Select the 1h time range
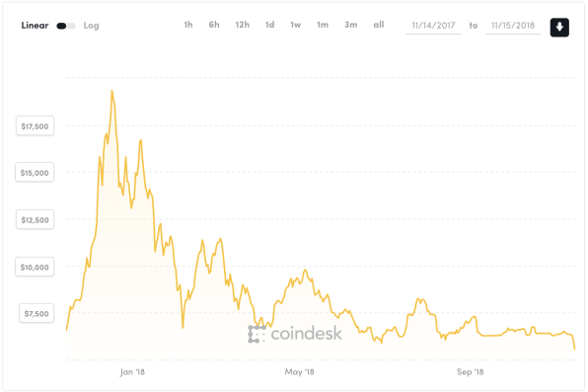The image size is (588, 392). coord(188,25)
